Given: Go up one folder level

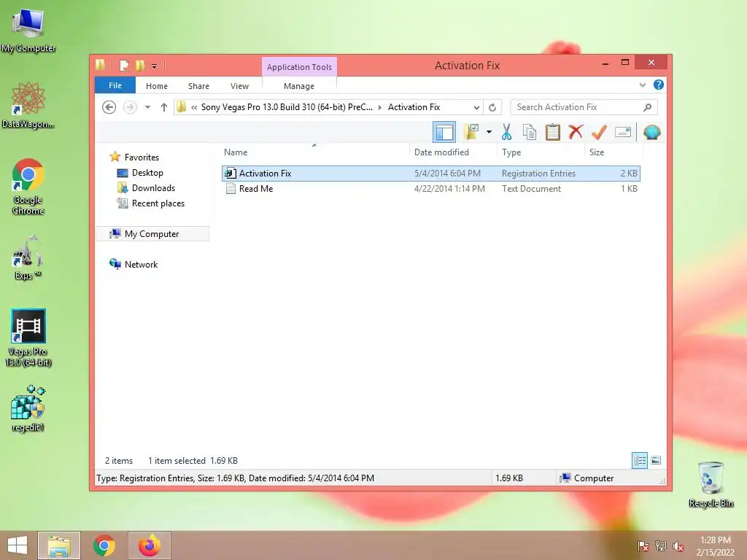Looking at the screenshot, I should point(164,107).
